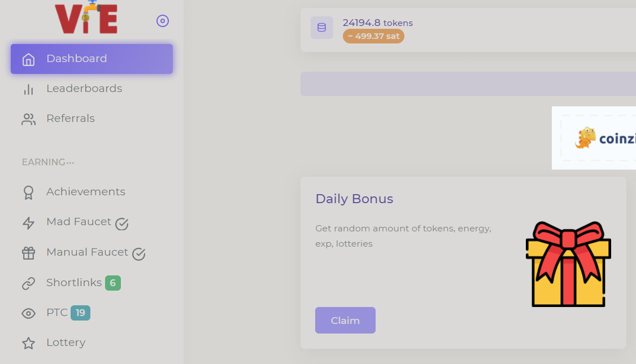Viewport: 636px width, 364px height.
Task: Click the Mad Faucet lightning icon
Action: [x=28, y=223]
